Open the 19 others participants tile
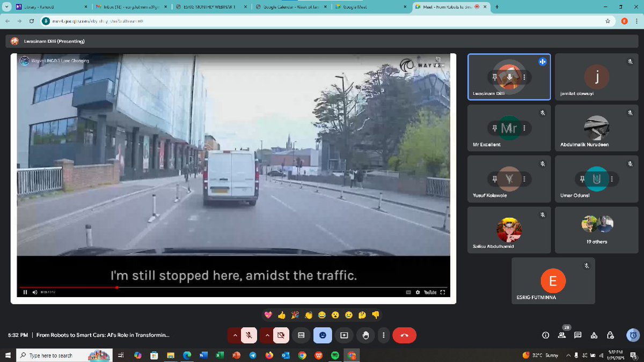 pos(597,230)
